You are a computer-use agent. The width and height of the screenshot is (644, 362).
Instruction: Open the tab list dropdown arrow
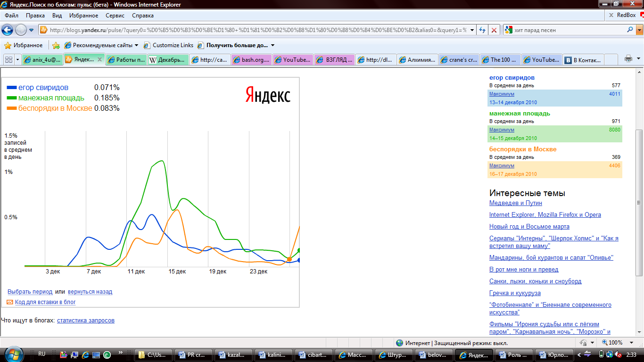click(x=18, y=59)
